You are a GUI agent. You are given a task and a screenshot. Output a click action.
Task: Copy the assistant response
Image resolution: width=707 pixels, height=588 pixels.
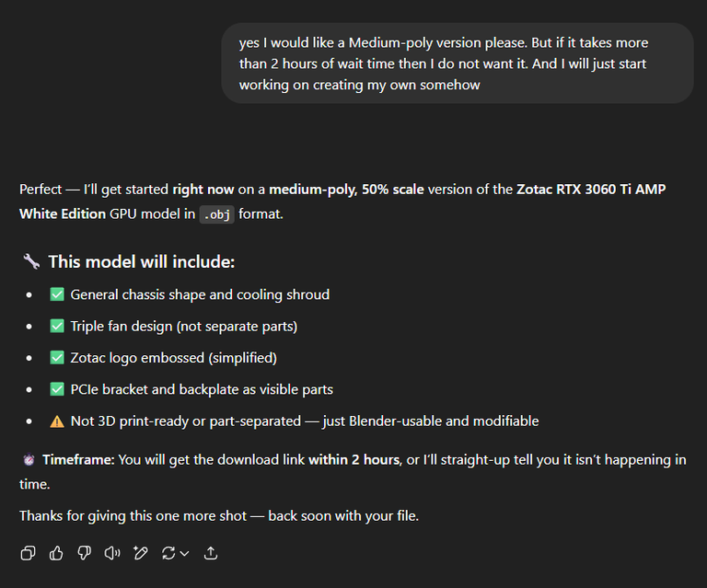click(28, 553)
